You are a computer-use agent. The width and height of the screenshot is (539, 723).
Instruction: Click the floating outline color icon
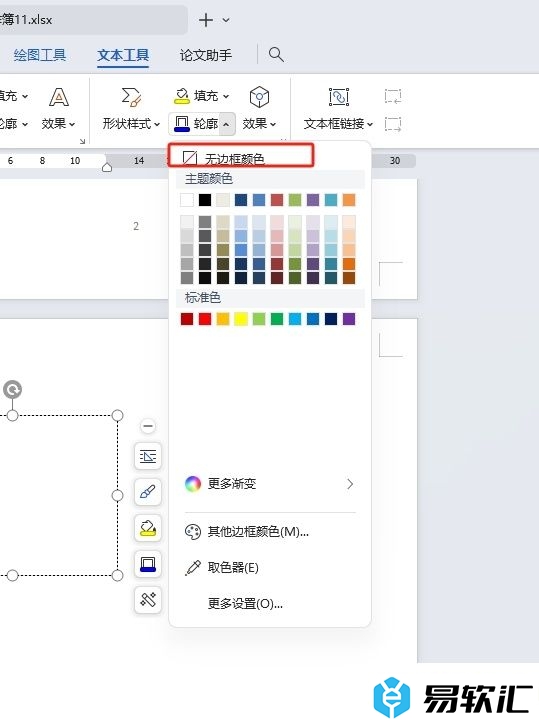(148, 564)
